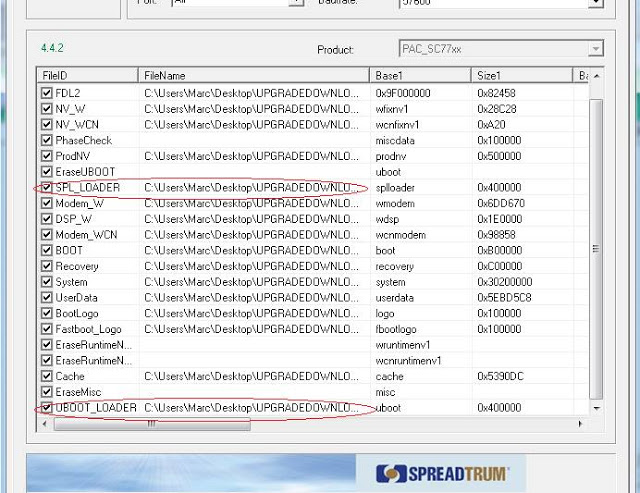Click the horizontal scrollbar thumb
The width and height of the screenshot is (640, 493).
pos(152,424)
